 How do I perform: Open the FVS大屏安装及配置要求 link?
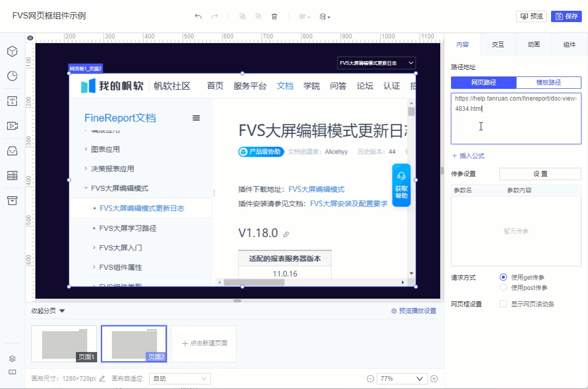point(349,204)
